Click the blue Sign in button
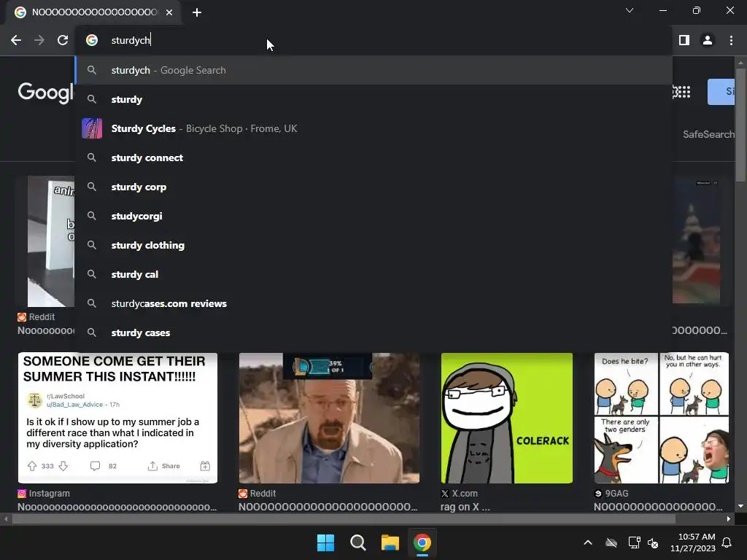 click(721, 91)
